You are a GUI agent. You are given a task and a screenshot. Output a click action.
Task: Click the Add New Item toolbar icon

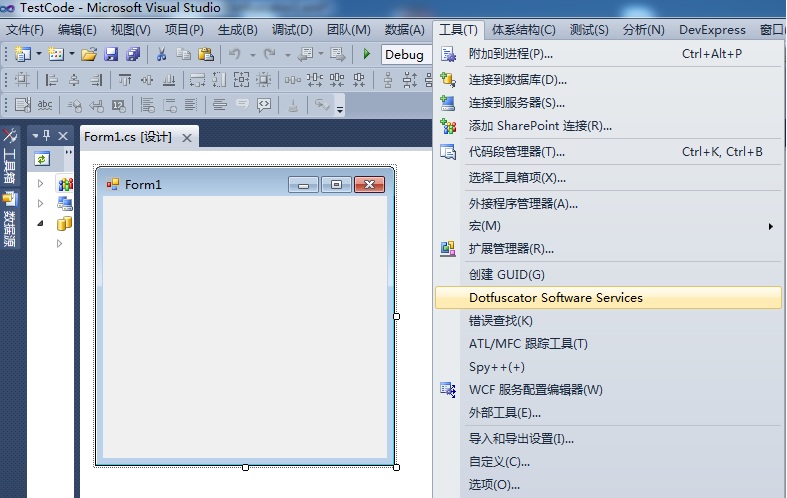56,54
